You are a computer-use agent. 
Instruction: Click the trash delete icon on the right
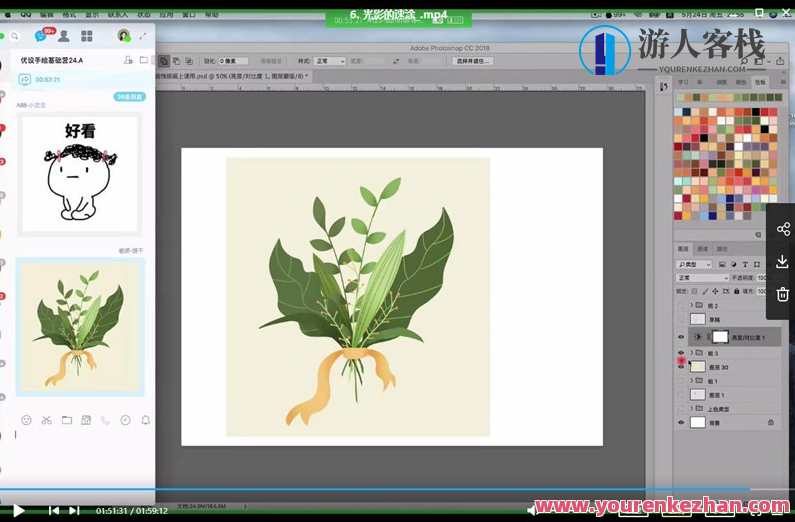click(782, 294)
